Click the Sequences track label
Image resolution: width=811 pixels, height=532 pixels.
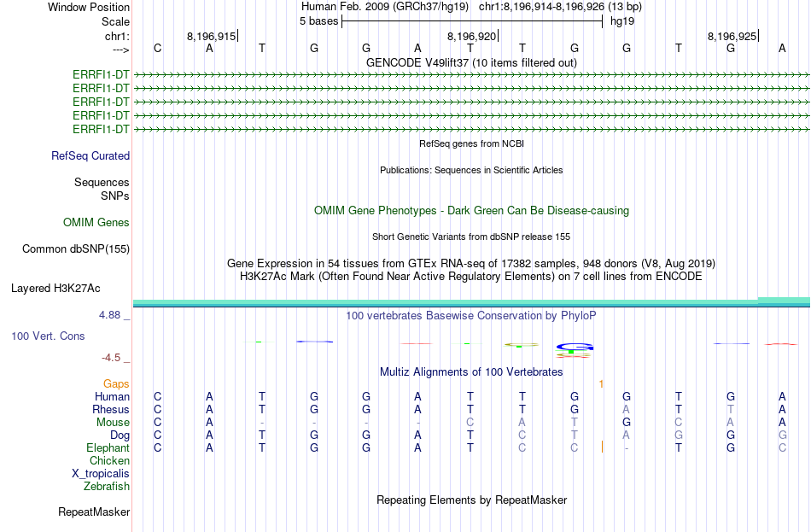102,182
